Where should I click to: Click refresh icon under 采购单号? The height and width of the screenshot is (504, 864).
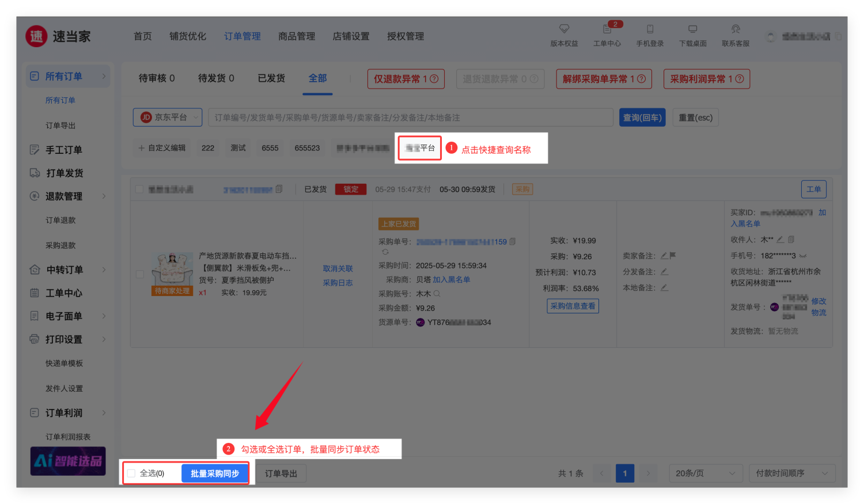pos(385,252)
